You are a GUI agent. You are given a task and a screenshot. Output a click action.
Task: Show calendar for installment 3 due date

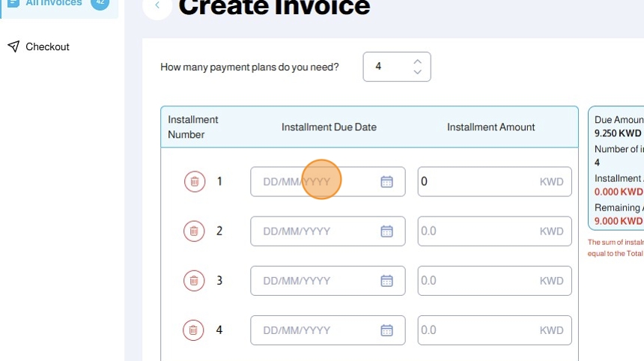tap(386, 281)
